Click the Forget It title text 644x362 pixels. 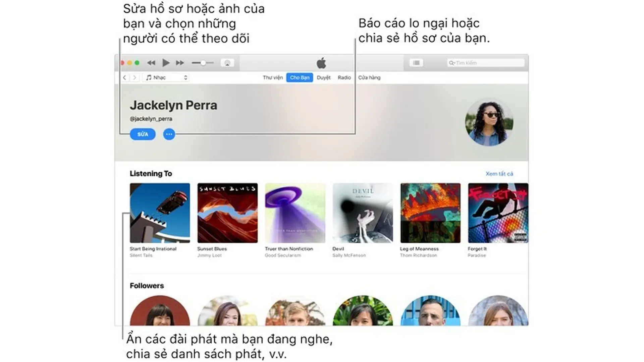click(477, 249)
